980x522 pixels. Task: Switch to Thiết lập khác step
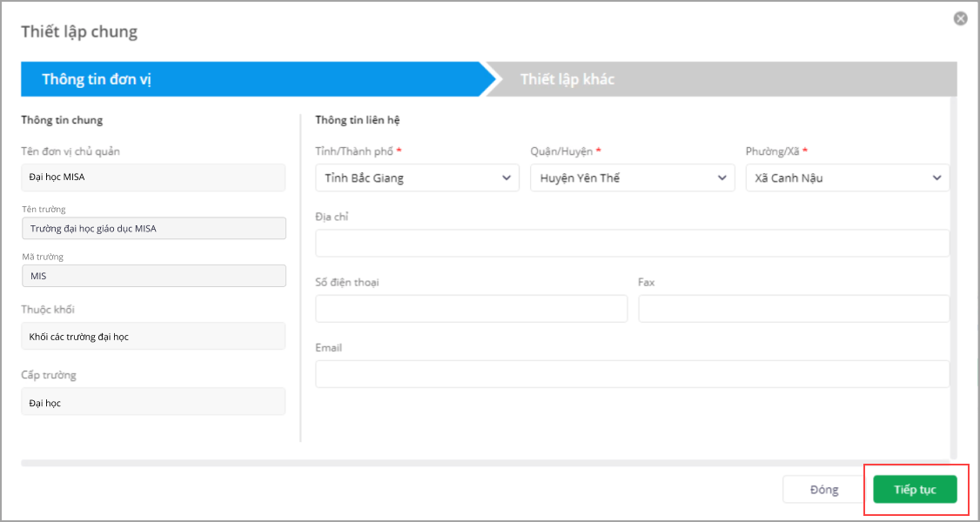pos(567,79)
